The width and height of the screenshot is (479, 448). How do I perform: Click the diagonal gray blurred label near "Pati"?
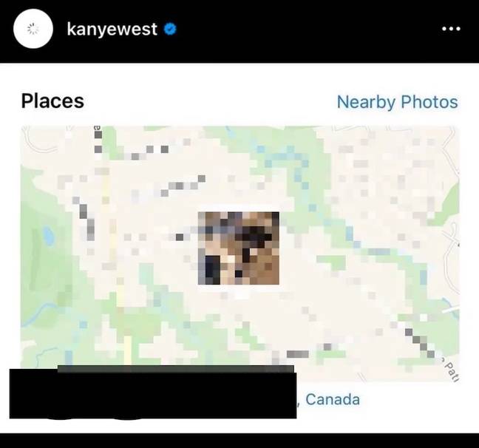(x=421, y=343)
